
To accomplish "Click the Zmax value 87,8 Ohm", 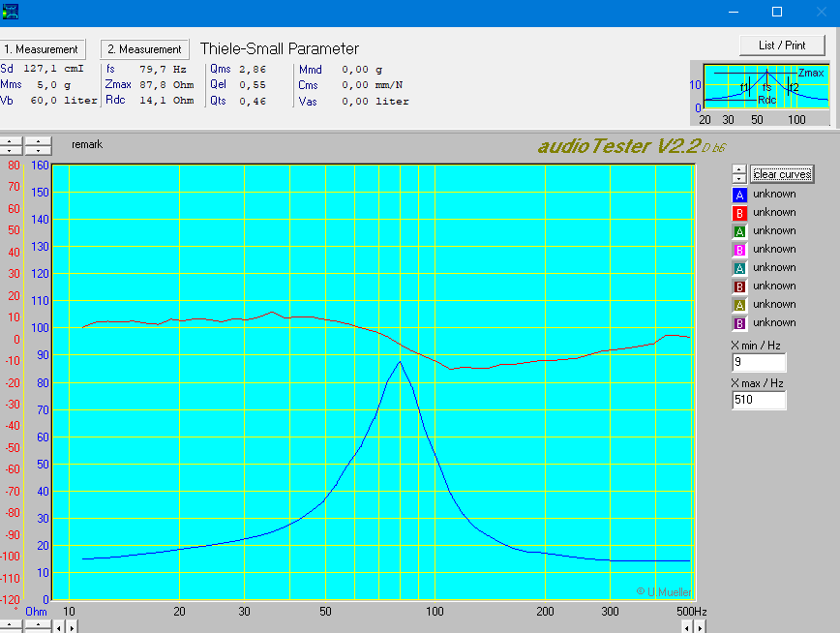I will pos(166,84).
